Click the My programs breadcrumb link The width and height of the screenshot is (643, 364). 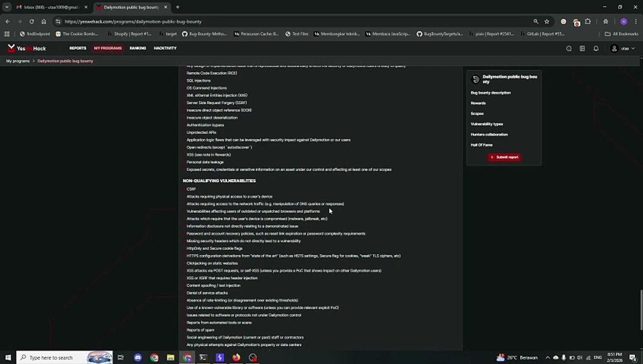[18, 61]
